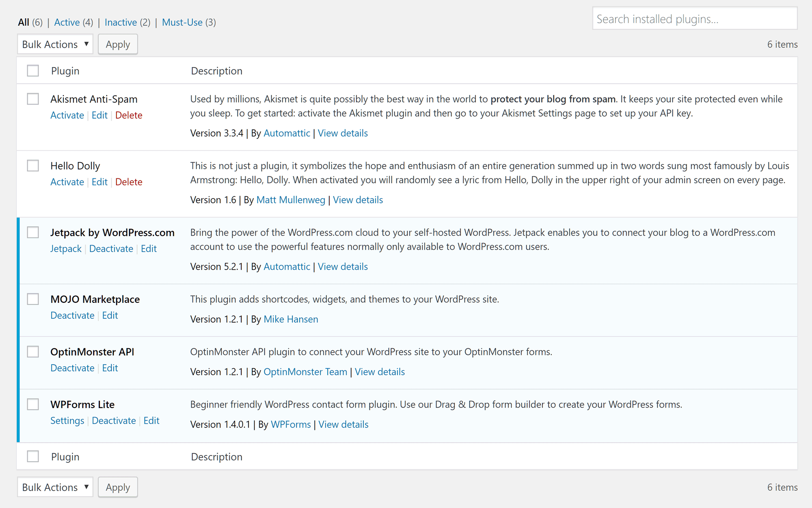This screenshot has height=508, width=812.
Task: Open the Jetpack settings link
Action: click(66, 248)
